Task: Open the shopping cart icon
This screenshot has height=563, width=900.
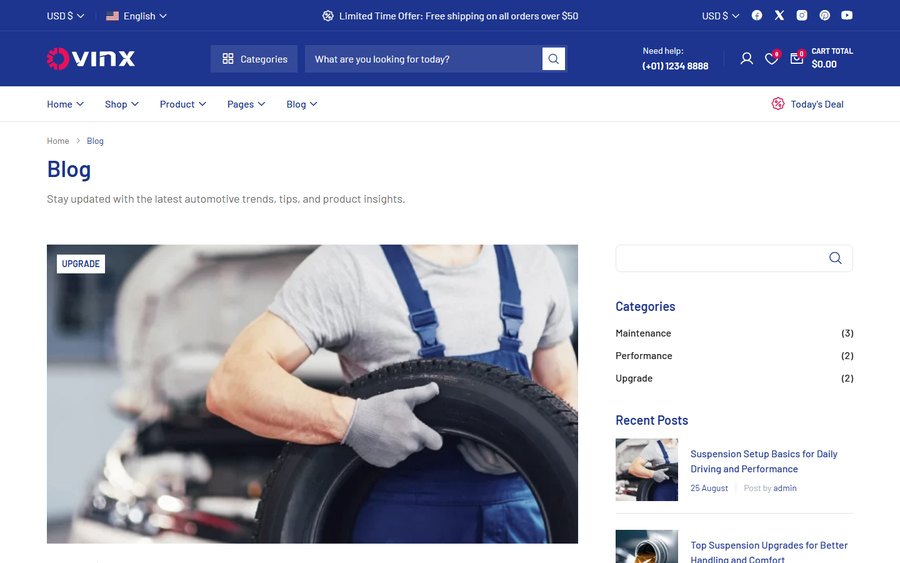Action: [x=797, y=59]
